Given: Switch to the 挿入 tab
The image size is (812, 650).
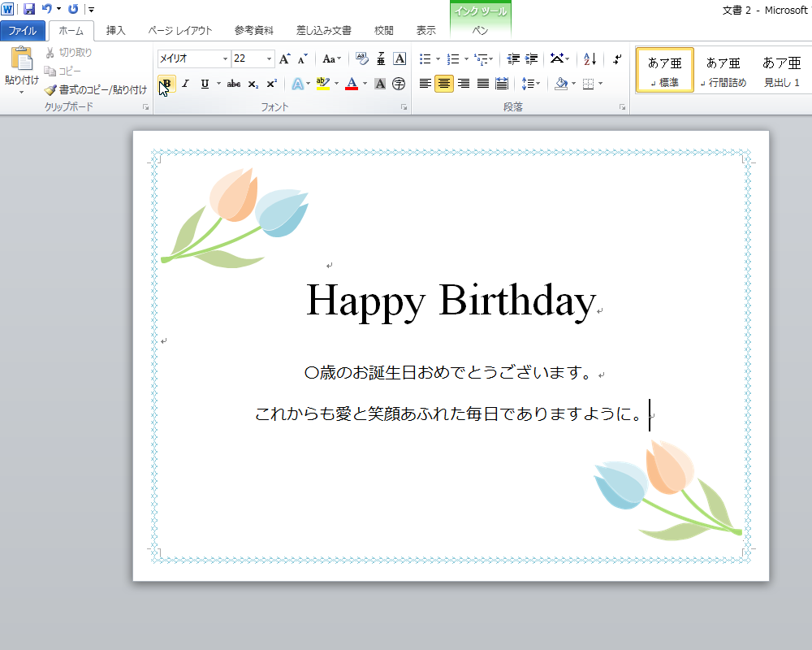Looking at the screenshot, I should coord(116,31).
